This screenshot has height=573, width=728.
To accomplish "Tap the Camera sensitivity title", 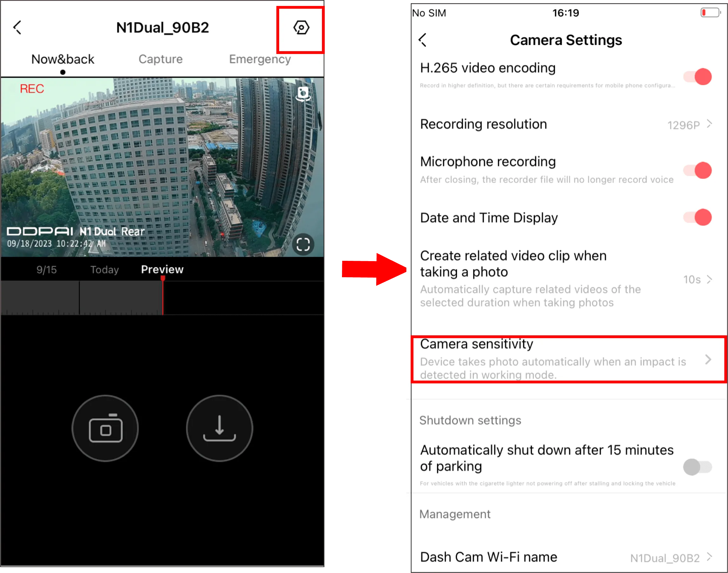I will [x=476, y=344].
